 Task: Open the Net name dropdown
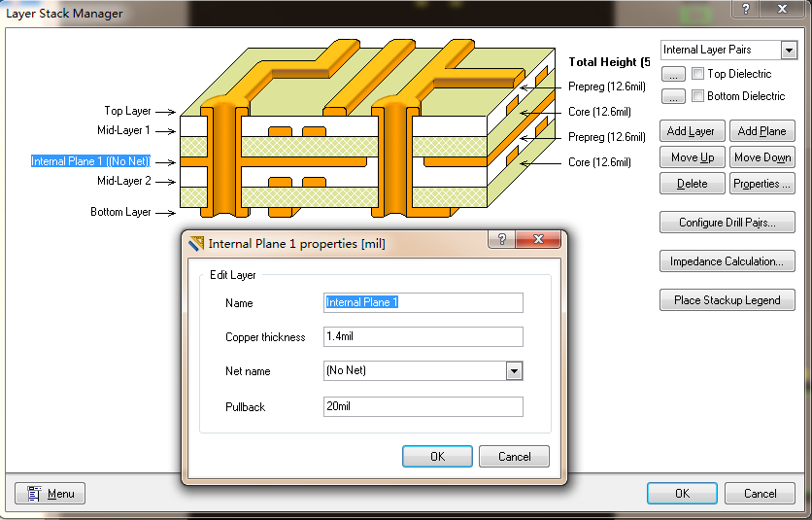click(x=514, y=371)
